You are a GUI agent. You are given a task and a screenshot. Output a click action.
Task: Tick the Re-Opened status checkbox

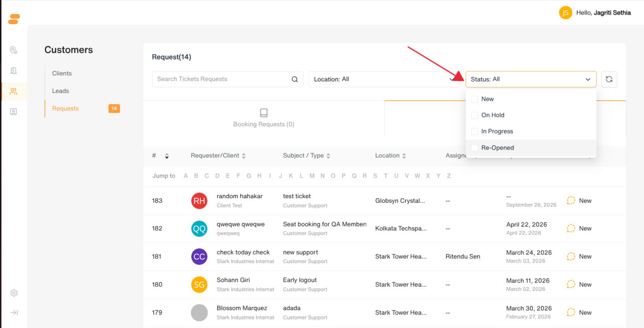tap(474, 147)
